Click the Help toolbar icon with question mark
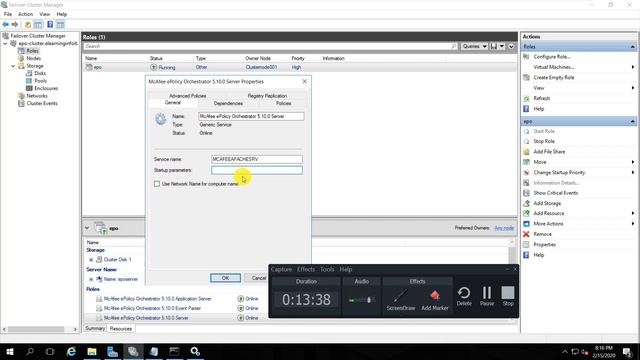 (50, 24)
